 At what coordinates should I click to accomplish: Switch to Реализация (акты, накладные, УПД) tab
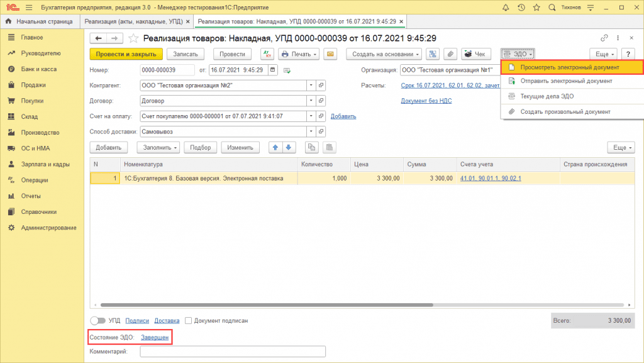pyautogui.click(x=134, y=21)
